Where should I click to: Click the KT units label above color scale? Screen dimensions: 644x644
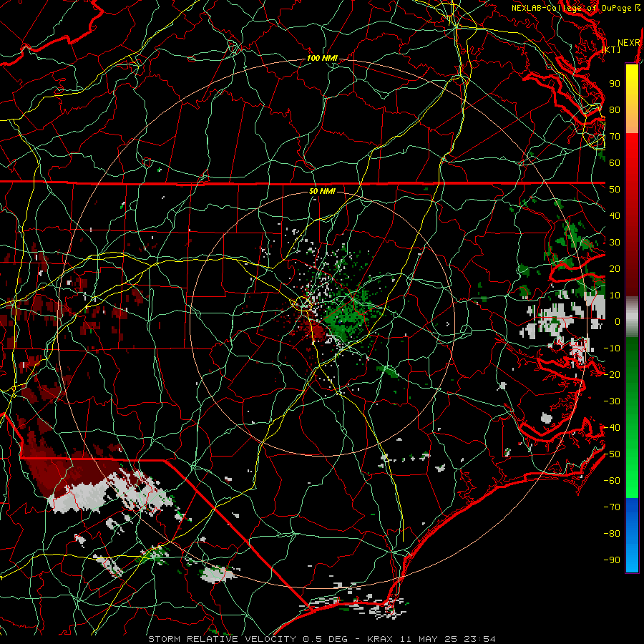[x=611, y=49]
